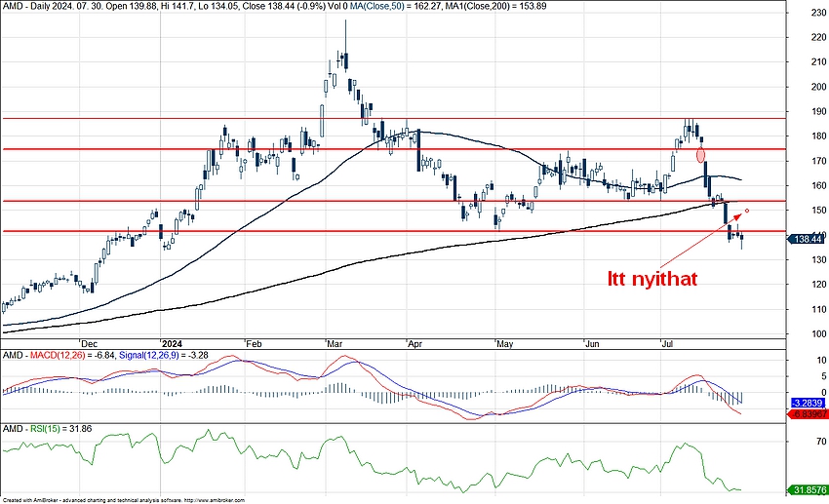Click the 230 price axis label
Screen dimensions: 829x504
point(818,14)
